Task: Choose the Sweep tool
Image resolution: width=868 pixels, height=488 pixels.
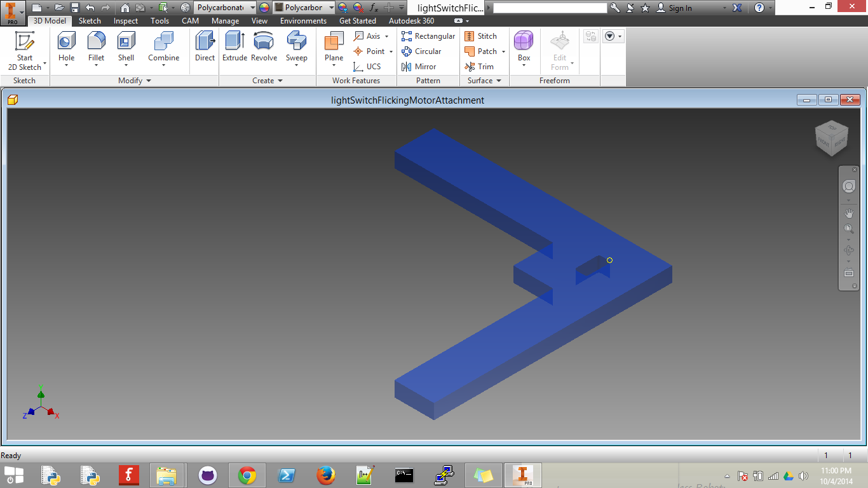Action: coord(296,48)
